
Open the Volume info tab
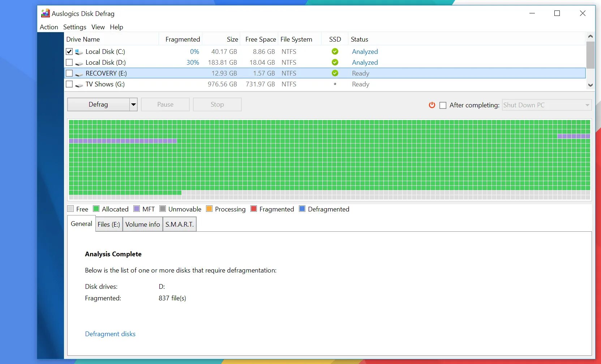[143, 224]
